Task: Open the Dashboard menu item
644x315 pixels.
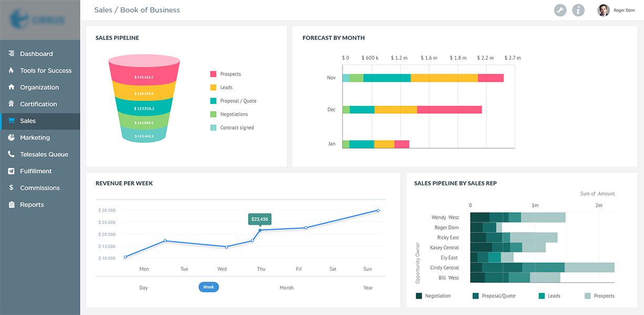Action: pyautogui.click(x=36, y=54)
